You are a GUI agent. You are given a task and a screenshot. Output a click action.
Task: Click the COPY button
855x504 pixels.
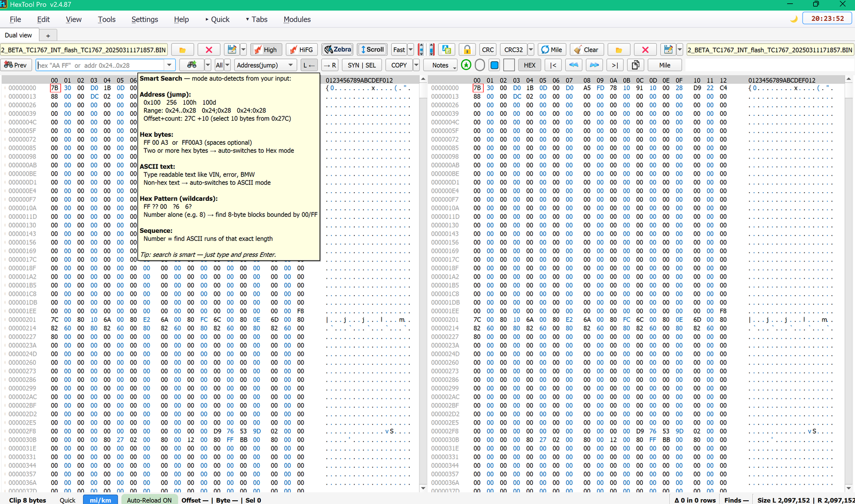click(x=399, y=65)
